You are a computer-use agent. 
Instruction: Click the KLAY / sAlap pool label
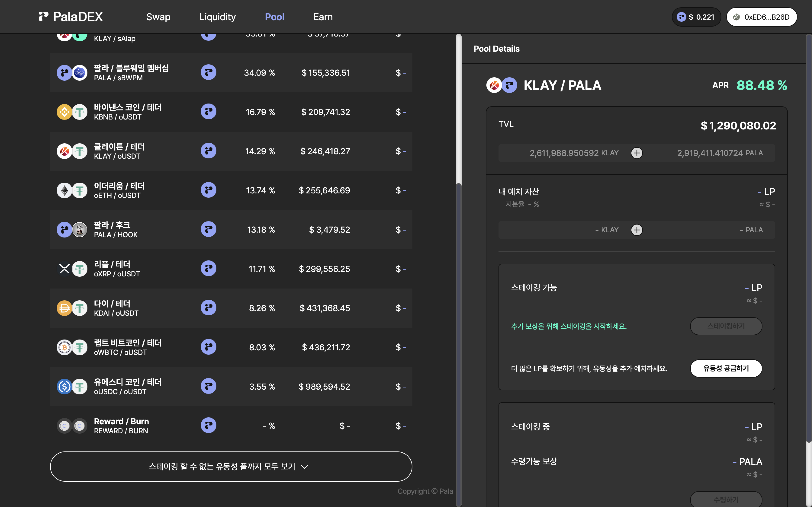tap(115, 39)
